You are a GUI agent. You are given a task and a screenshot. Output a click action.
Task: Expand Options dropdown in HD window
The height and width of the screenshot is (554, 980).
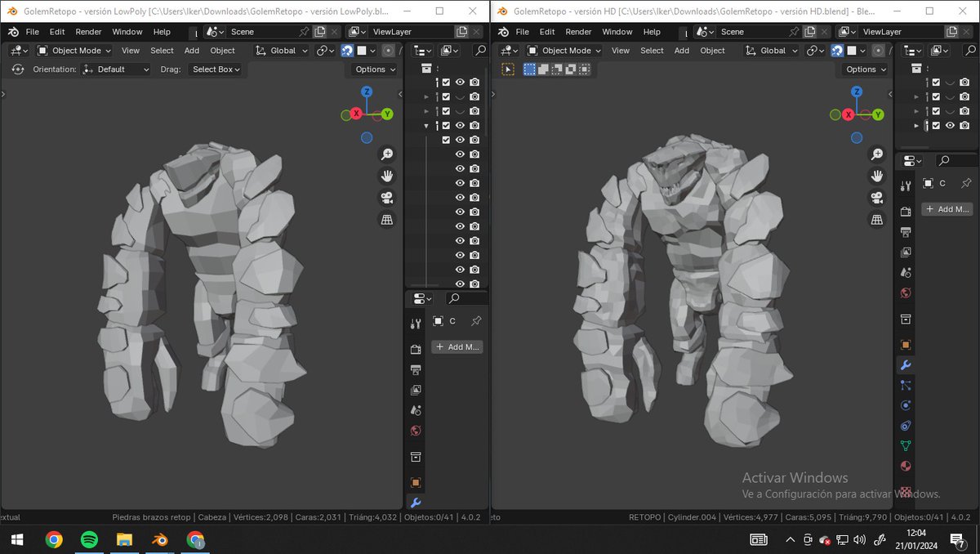pyautogui.click(x=866, y=69)
